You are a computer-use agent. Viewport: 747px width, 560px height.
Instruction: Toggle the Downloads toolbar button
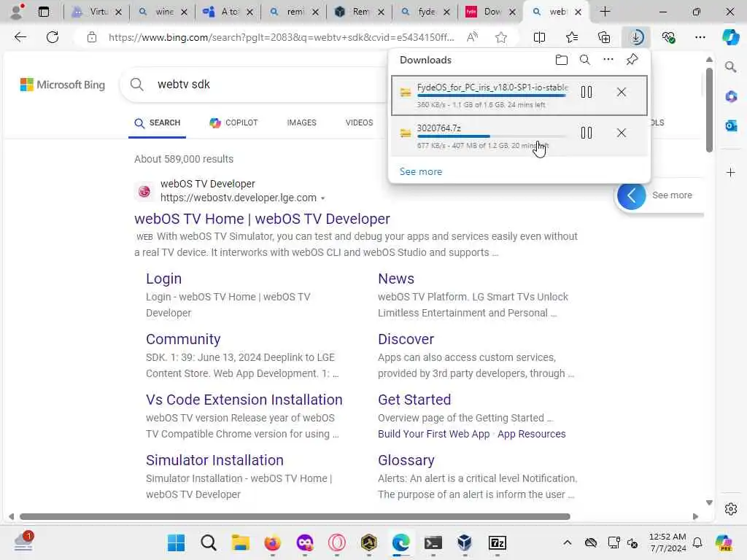tap(636, 37)
